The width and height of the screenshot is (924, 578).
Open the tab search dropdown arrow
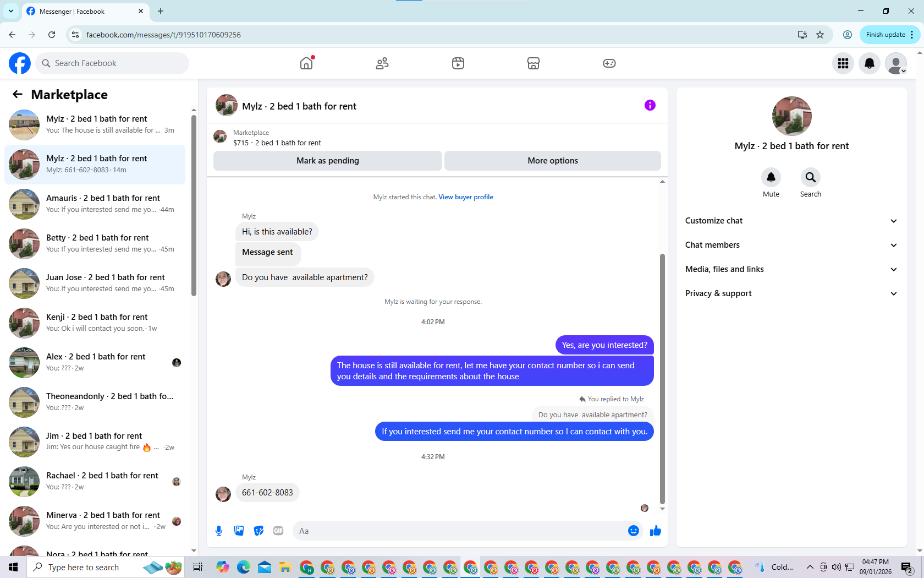pos(11,11)
